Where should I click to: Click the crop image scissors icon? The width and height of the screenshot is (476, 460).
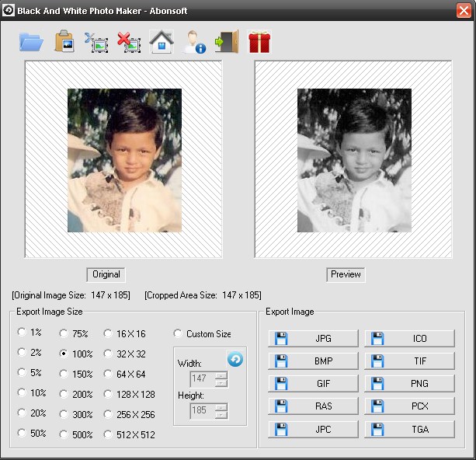click(96, 42)
